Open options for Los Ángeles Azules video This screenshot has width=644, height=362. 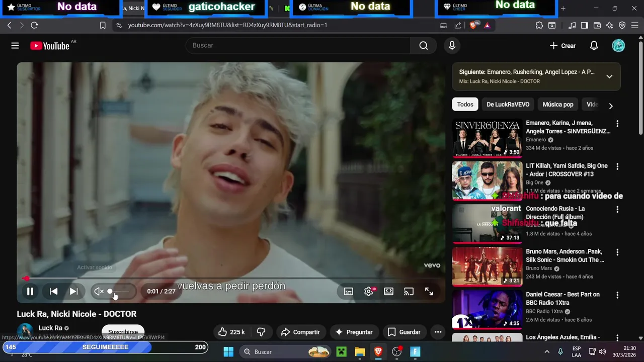coord(617,338)
